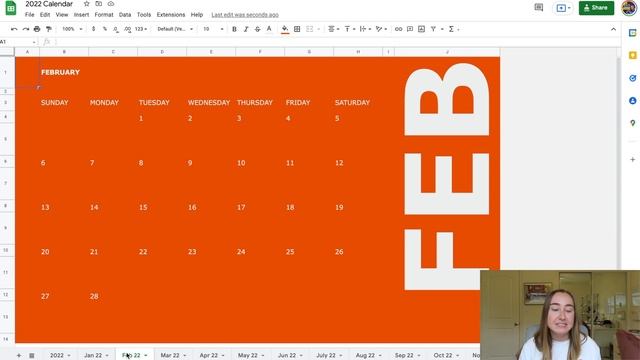The width and height of the screenshot is (640, 360).
Task: Add a new sheet
Action: pyautogui.click(x=19, y=356)
